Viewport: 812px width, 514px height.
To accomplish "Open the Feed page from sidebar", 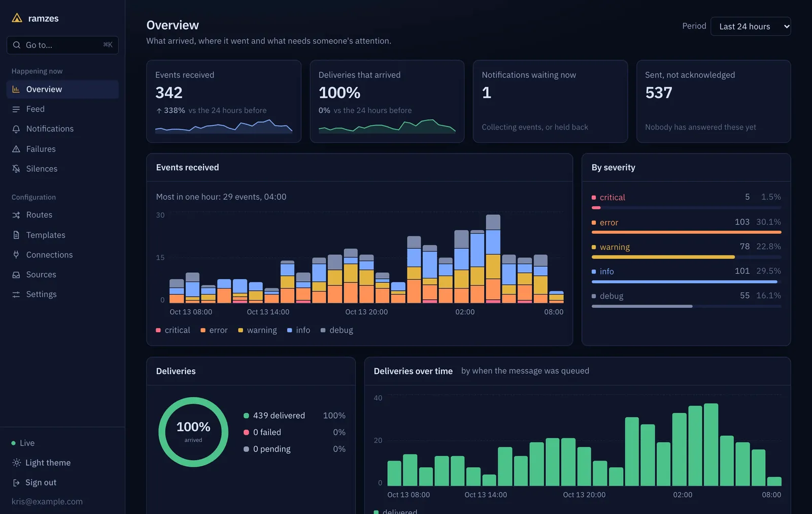I will [62, 109].
